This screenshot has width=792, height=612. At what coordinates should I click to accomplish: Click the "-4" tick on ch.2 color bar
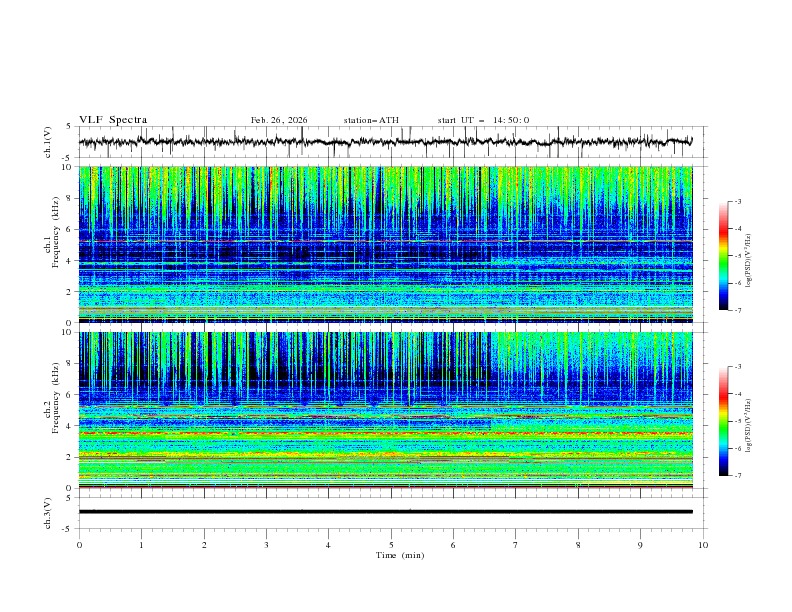click(738, 394)
